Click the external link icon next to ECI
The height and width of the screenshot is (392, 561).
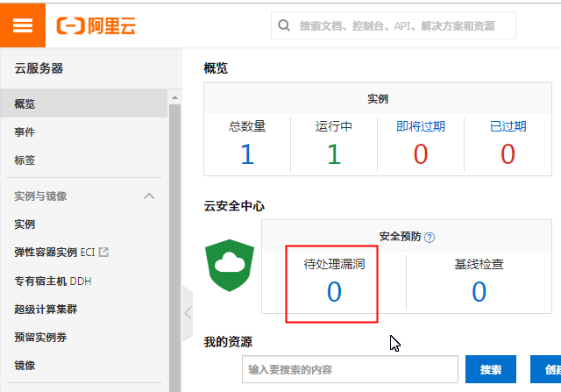[x=103, y=253]
